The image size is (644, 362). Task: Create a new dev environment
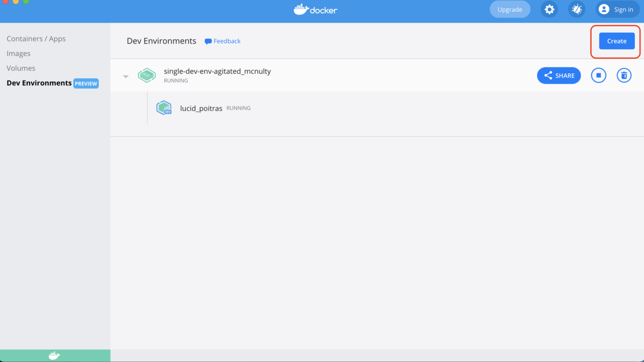(x=616, y=41)
